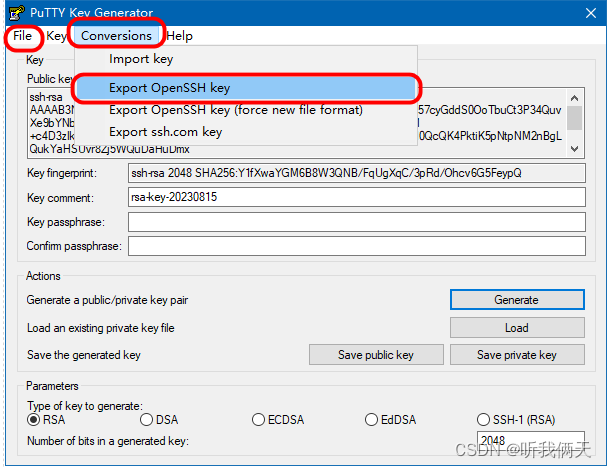Focus the Key passphrase field
This screenshot has width=607, height=468.
pos(357,222)
